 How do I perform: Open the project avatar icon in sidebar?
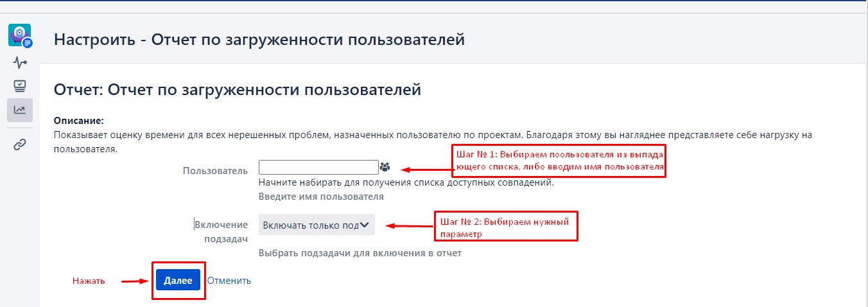tap(20, 35)
